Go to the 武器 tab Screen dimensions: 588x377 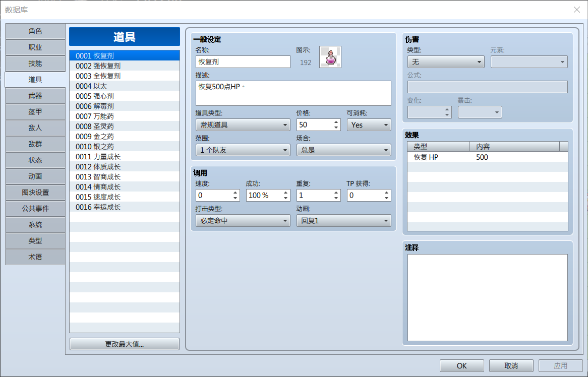35,96
